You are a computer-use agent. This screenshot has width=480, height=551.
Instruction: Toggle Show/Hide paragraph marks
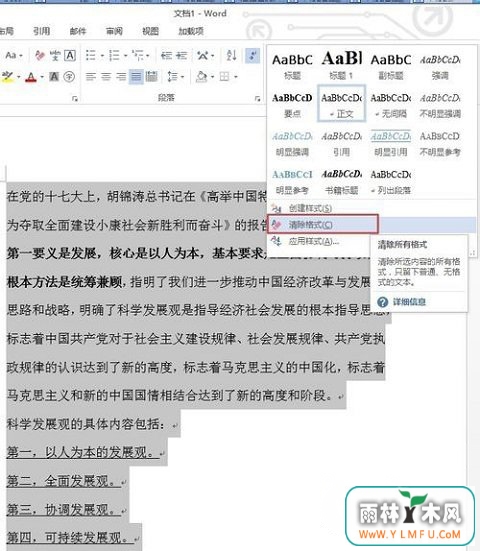[x=252, y=55]
